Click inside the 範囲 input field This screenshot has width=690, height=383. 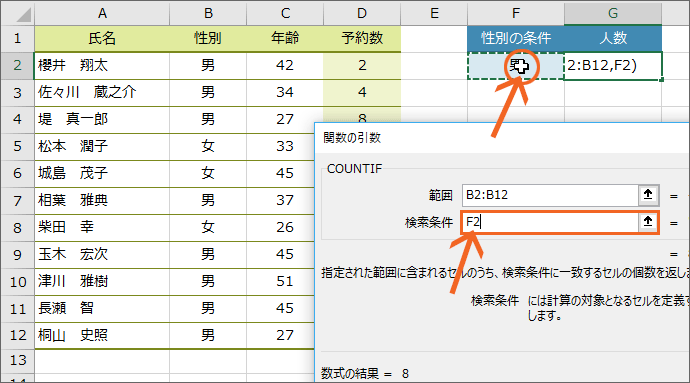550,195
